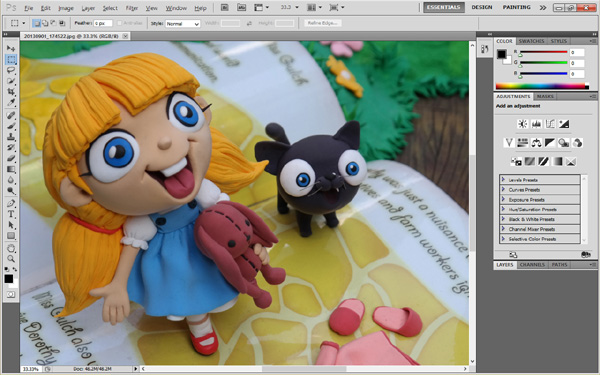The image size is (600, 375).
Task: Add a Levels adjustment
Action: click(536, 124)
